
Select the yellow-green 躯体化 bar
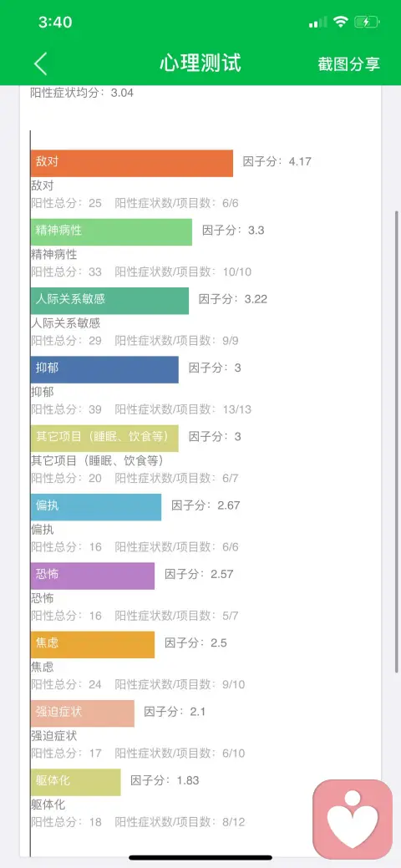(x=76, y=782)
